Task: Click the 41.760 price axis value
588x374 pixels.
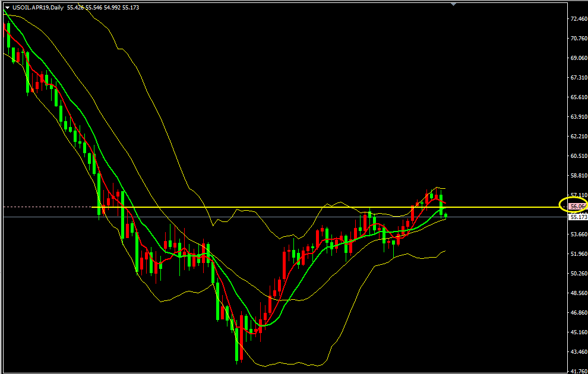Action: pyautogui.click(x=578, y=371)
